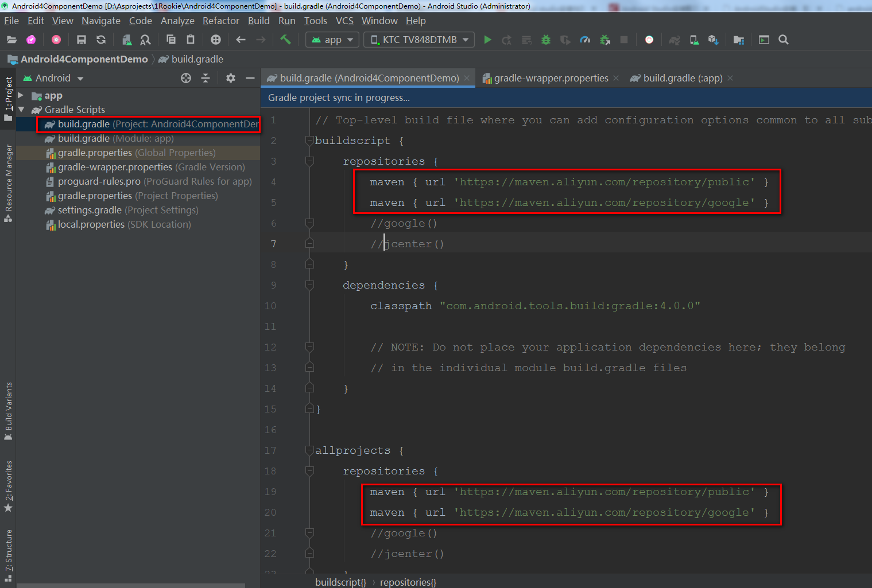872x588 pixels.
Task: Select proguard-rules.pro file in tree
Action: tap(138, 181)
